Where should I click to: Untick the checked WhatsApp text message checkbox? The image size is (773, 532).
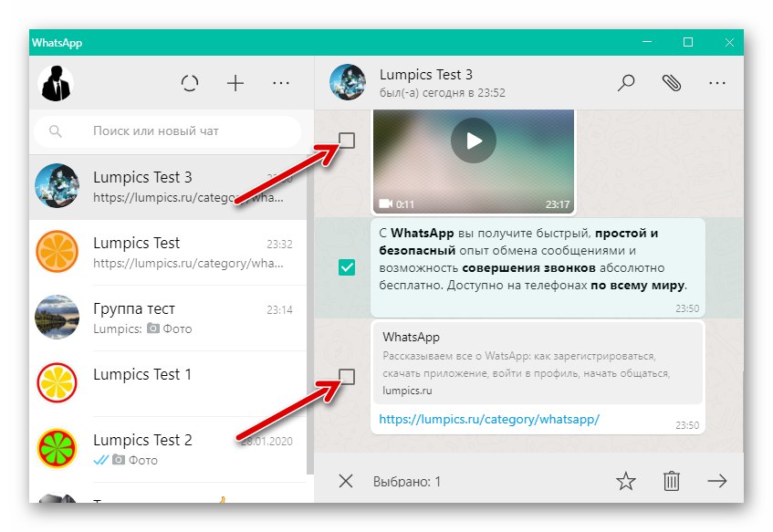pyautogui.click(x=347, y=267)
